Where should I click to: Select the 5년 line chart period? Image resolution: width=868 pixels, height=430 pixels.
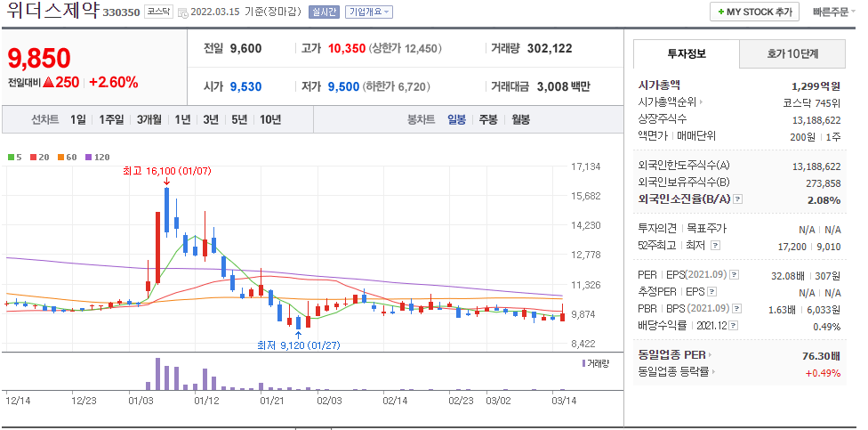coord(239,119)
